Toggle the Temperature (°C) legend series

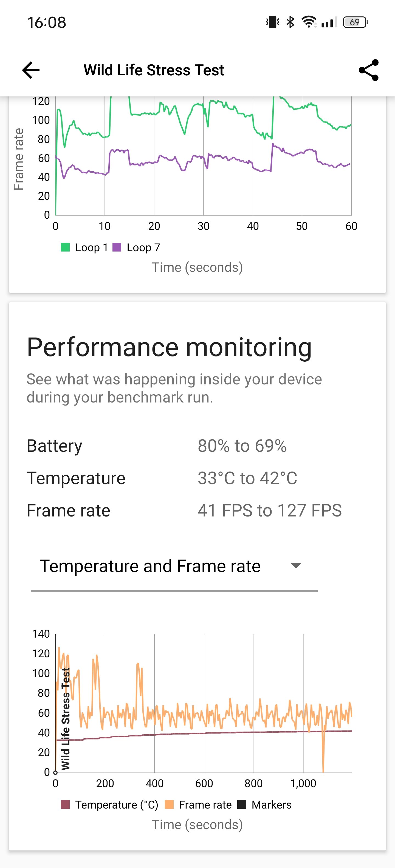(109, 805)
